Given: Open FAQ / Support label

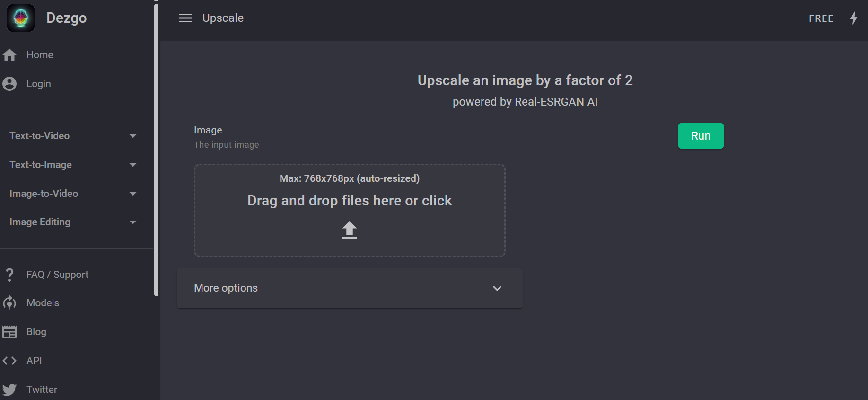Looking at the screenshot, I should tap(57, 275).
